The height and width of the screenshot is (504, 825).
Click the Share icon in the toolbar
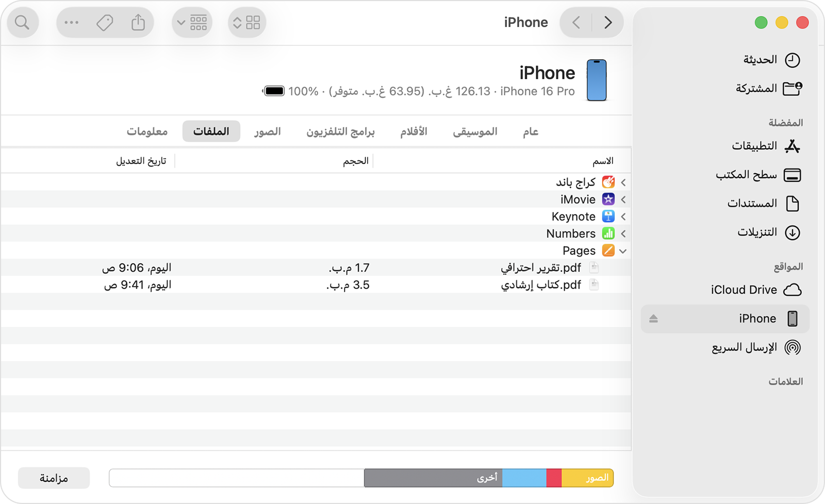pyautogui.click(x=138, y=22)
